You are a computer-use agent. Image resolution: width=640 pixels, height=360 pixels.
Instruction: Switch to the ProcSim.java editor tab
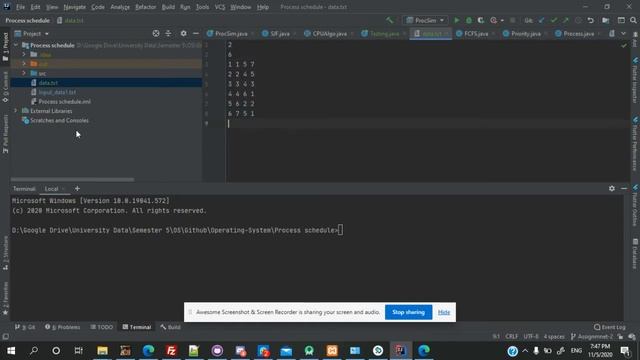click(x=231, y=33)
